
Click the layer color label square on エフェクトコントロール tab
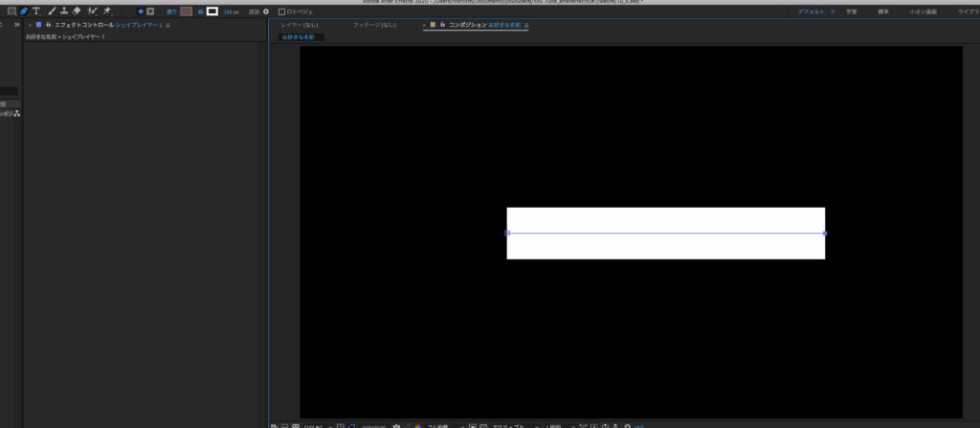38,25
